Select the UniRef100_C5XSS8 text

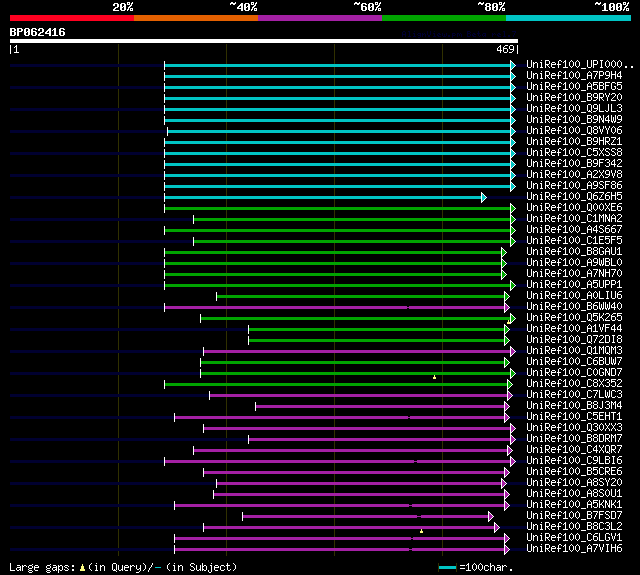[574, 153]
